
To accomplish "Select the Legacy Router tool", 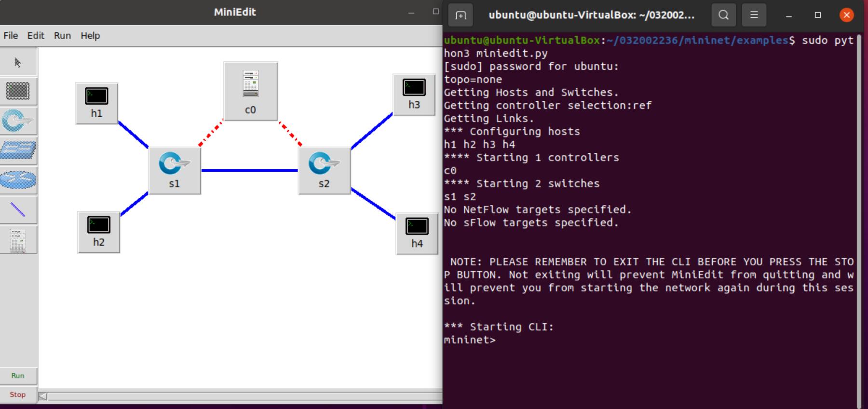I will tap(18, 180).
